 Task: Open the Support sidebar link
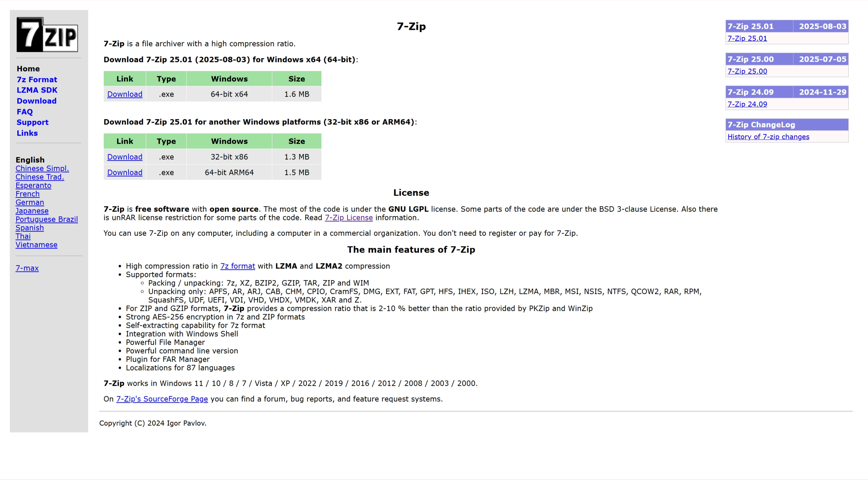click(33, 122)
